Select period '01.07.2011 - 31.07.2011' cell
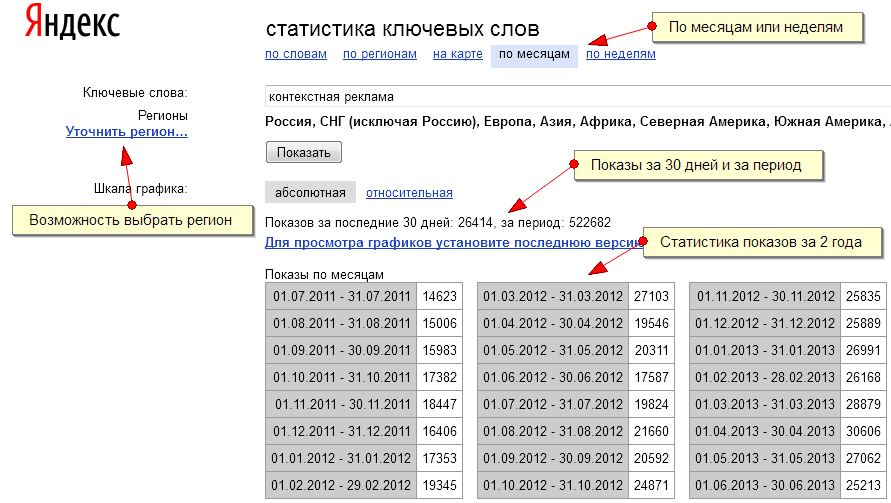This screenshot has width=891, height=503. pos(342,296)
